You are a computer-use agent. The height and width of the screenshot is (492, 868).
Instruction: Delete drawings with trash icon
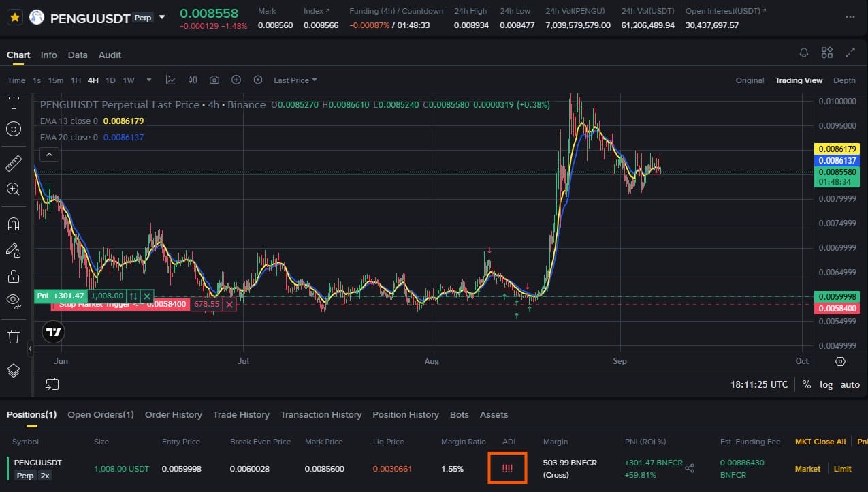click(x=13, y=337)
